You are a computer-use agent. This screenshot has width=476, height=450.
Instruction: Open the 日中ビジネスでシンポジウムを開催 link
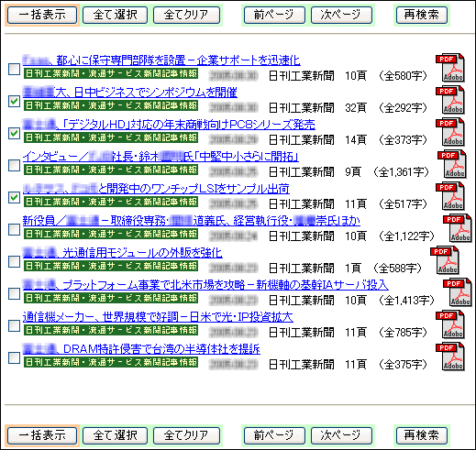(x=130, y=92)
